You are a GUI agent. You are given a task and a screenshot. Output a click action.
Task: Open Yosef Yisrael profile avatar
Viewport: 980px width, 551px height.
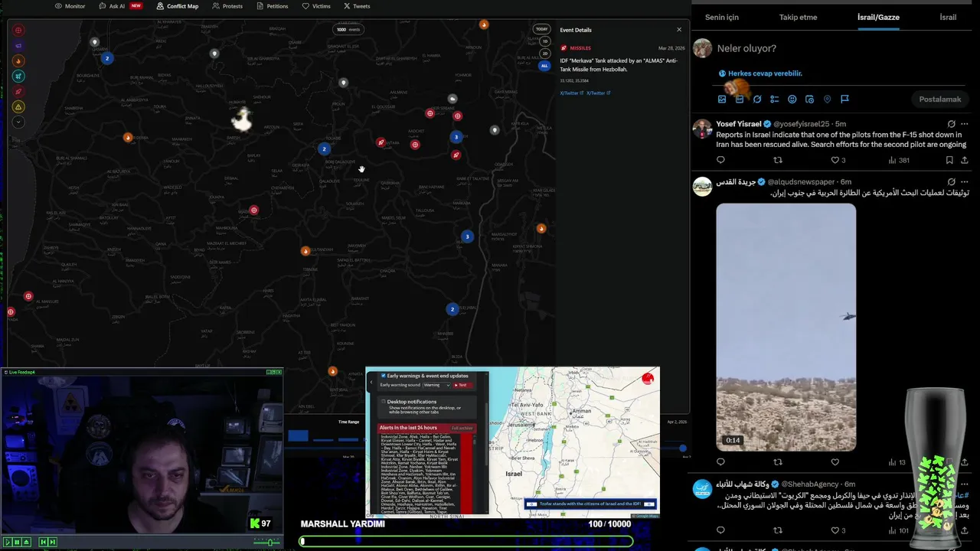(702, 129)
